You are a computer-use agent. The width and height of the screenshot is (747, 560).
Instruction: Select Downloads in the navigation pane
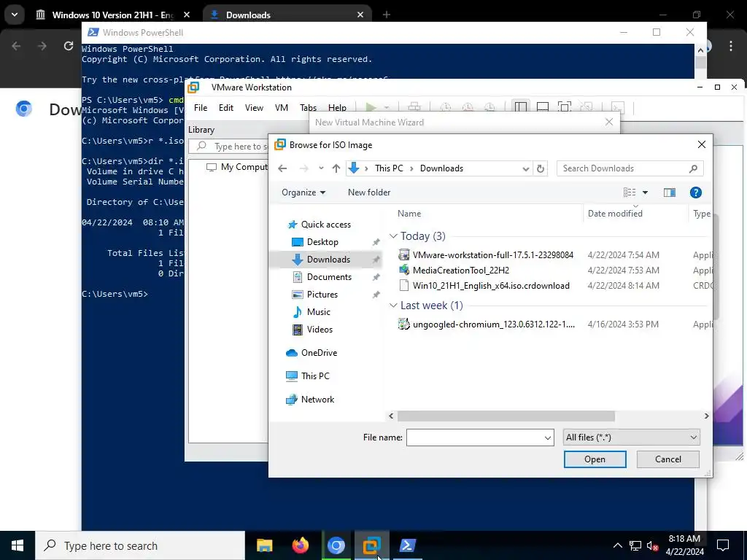click(328, 260)
